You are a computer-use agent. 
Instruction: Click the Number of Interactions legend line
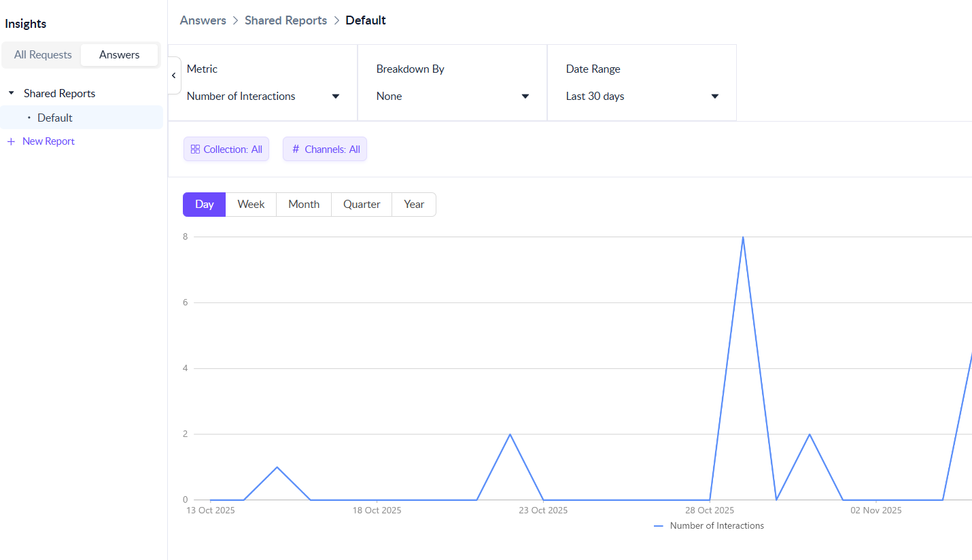coord(658,526)
